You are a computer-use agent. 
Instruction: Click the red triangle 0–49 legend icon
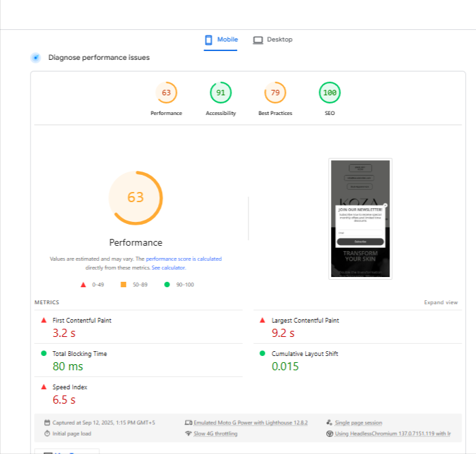[x=83, y=285]
